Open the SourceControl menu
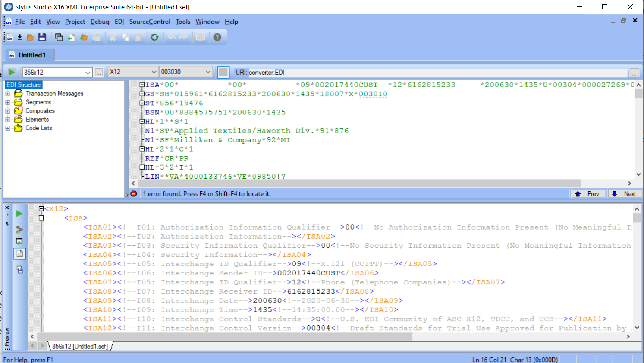 [150, 22]
